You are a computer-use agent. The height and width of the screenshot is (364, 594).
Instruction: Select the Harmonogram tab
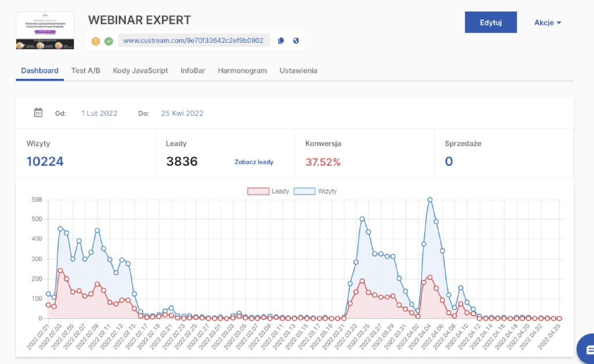coord(242,71)
